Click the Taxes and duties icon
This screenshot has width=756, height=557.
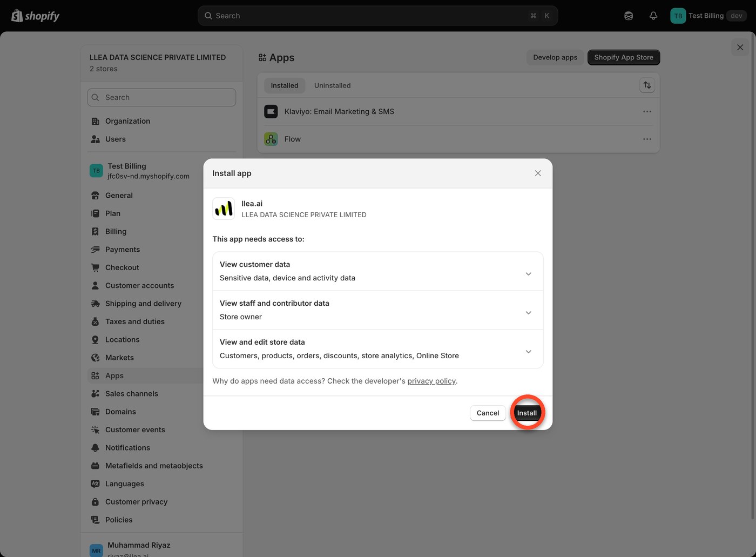pyautogui.click(x=95, y=321)
